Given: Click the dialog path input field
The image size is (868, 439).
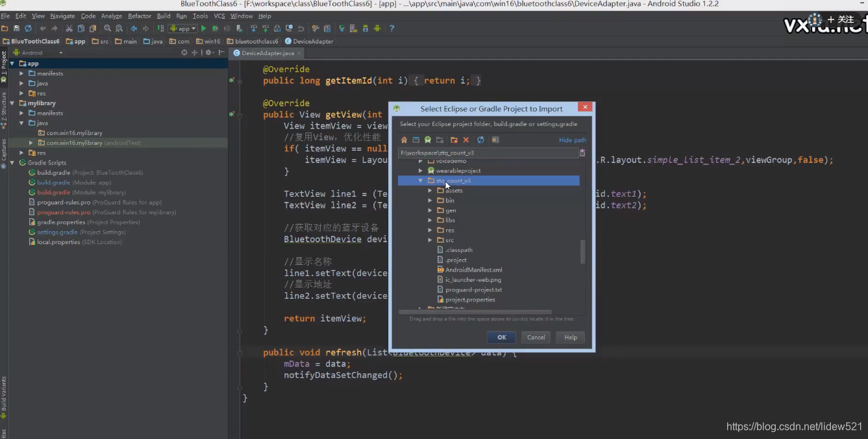Looking at the screenshot, I should 488,153.
